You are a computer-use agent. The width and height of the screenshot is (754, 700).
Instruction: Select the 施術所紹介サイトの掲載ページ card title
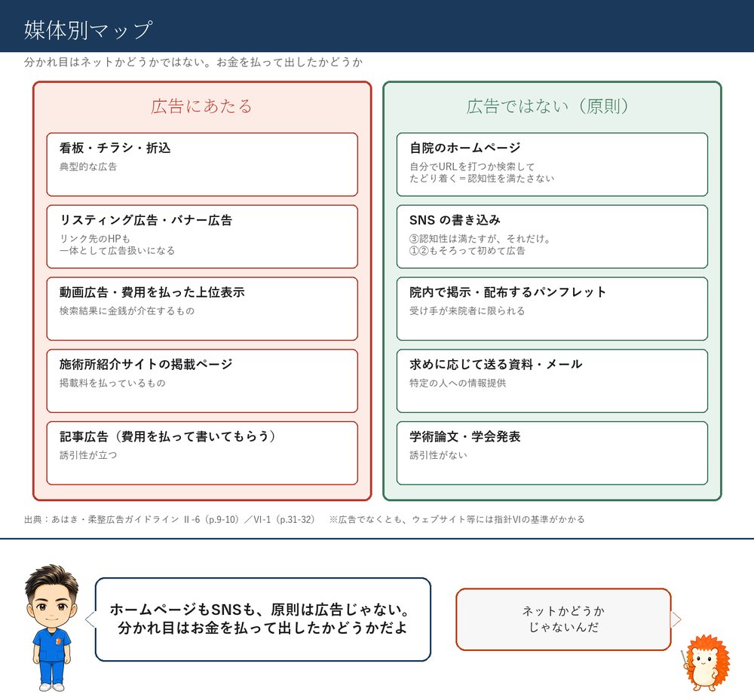(x=146, y=364)
